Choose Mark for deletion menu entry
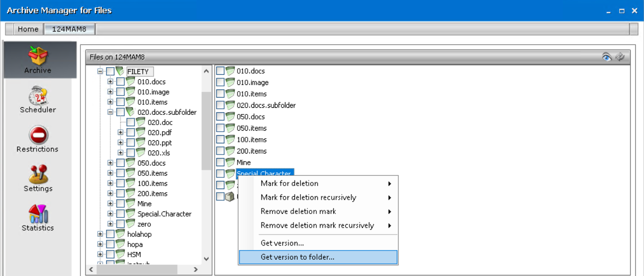The width and height of the screenshot is (644, 276). coord(318,183)
